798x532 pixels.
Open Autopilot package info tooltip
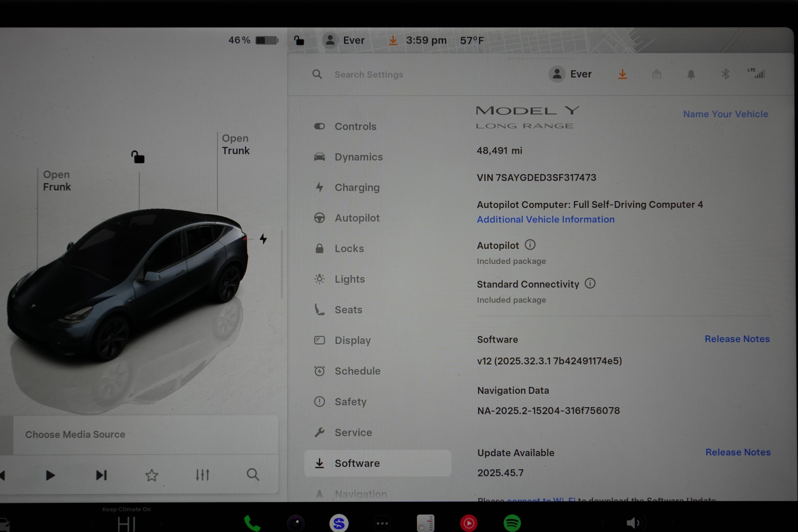click(x=530, y=245)
